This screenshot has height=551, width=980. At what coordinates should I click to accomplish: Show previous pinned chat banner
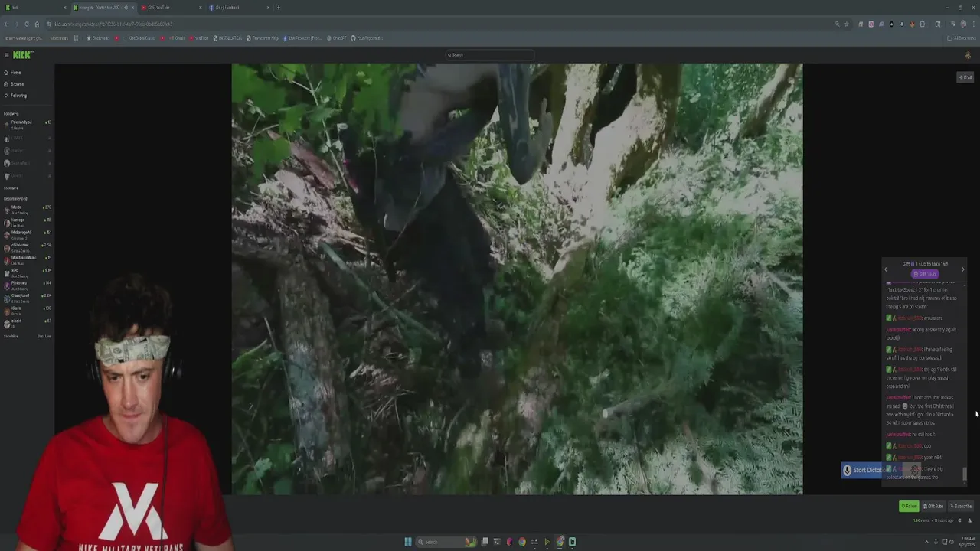pyautogui.click(x=886, y=269)
